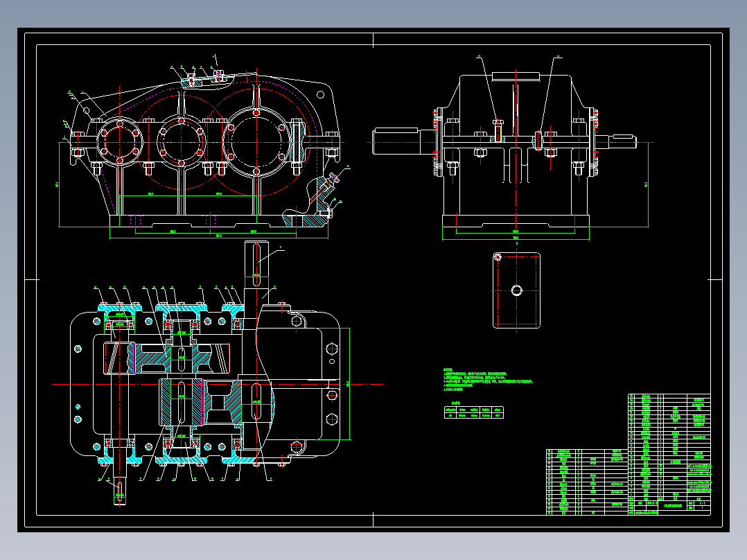
Task: Click the lower-left parts list table
Action: click(587, 482)
